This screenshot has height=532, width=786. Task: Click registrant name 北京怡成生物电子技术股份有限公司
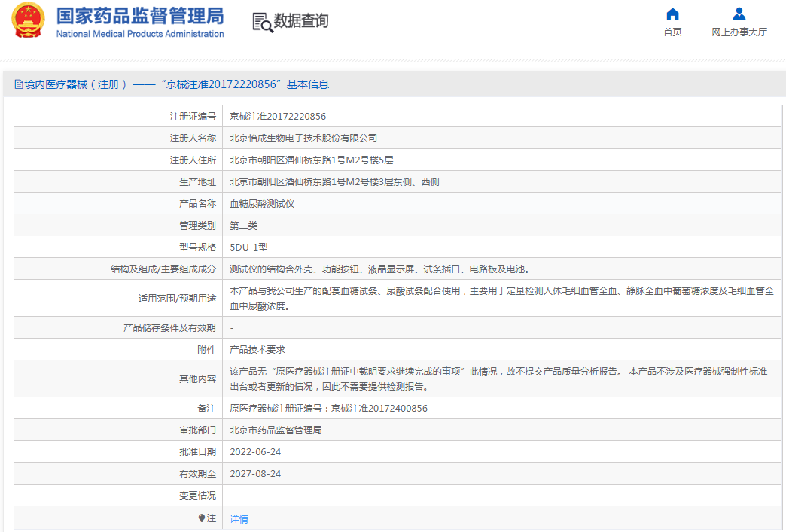point(303,138)
